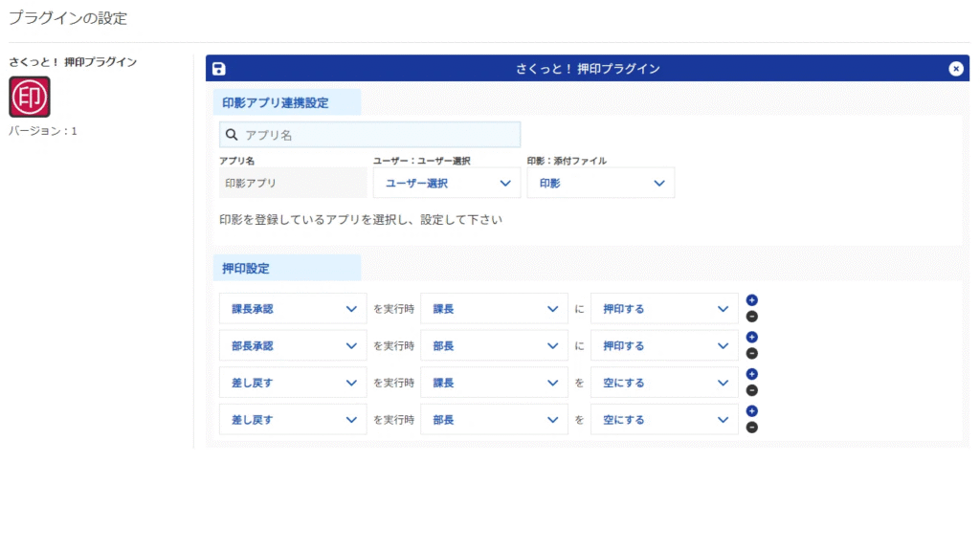Click plus icon on third 差し戻す row

[751, 374]
